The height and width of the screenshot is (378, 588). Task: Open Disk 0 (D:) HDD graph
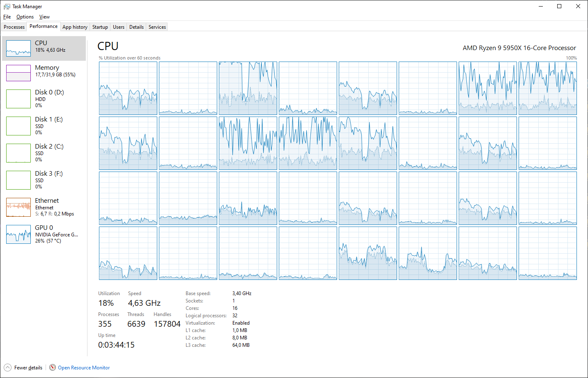18,99
